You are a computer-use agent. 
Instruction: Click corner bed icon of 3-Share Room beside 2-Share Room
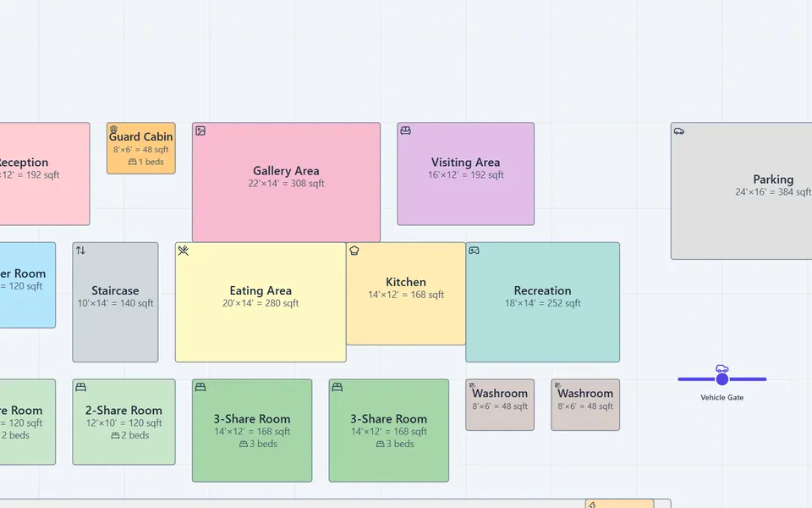[x=200, y=387]
